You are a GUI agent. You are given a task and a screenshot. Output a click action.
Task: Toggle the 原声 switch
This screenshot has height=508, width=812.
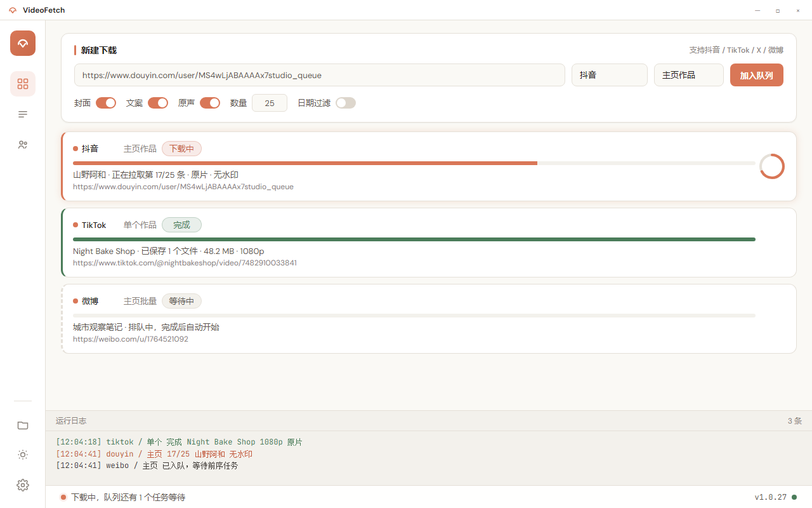point(210,103)
